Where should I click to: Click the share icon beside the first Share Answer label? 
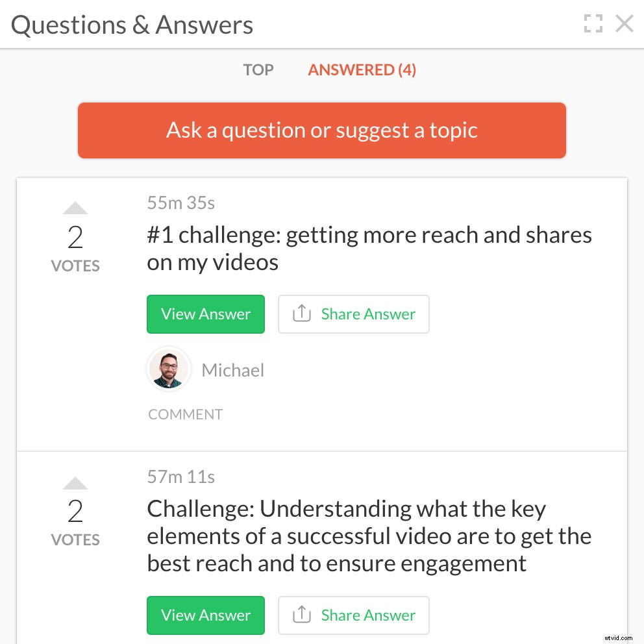point(301,314)
